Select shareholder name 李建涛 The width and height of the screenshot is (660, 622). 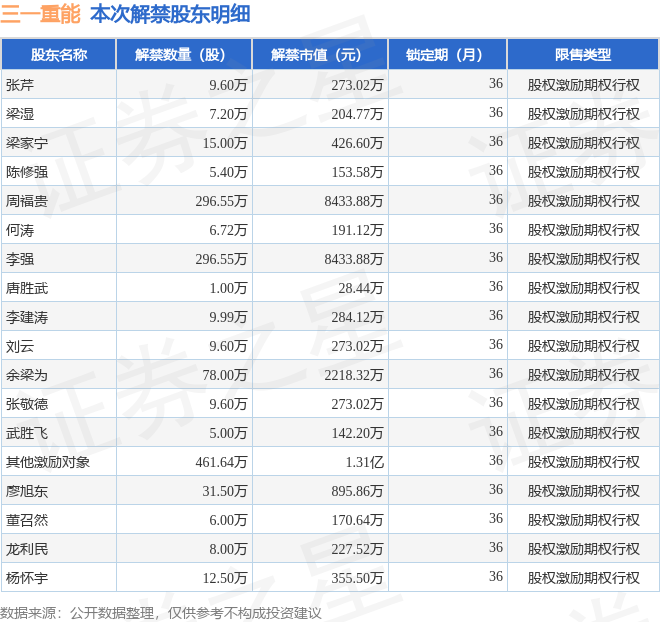coord(27,317)
